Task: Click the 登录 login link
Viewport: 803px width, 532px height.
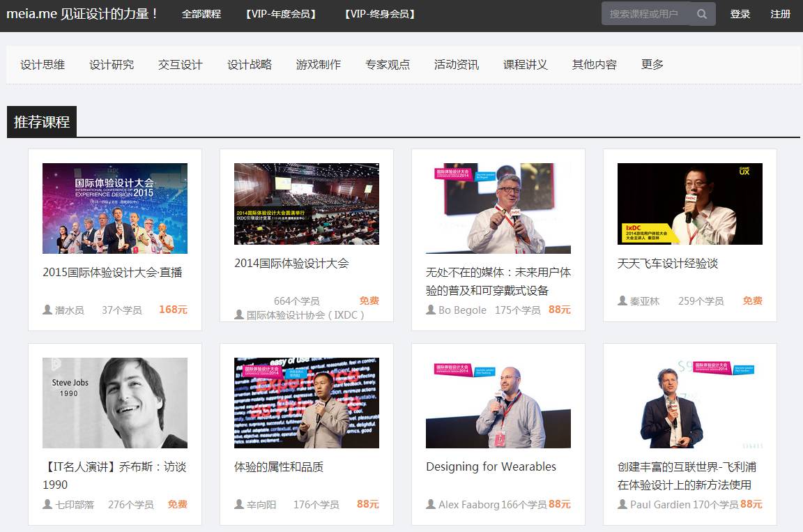Action: 740,14
